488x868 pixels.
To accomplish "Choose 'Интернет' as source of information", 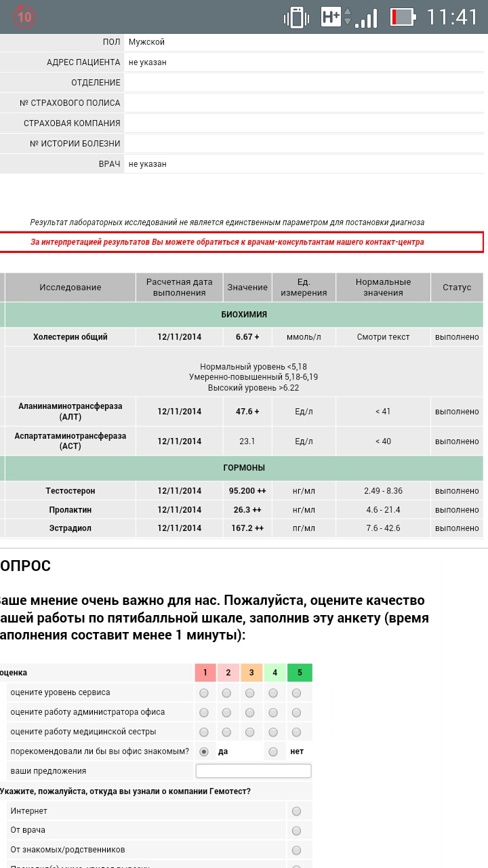I will point(296,811).
